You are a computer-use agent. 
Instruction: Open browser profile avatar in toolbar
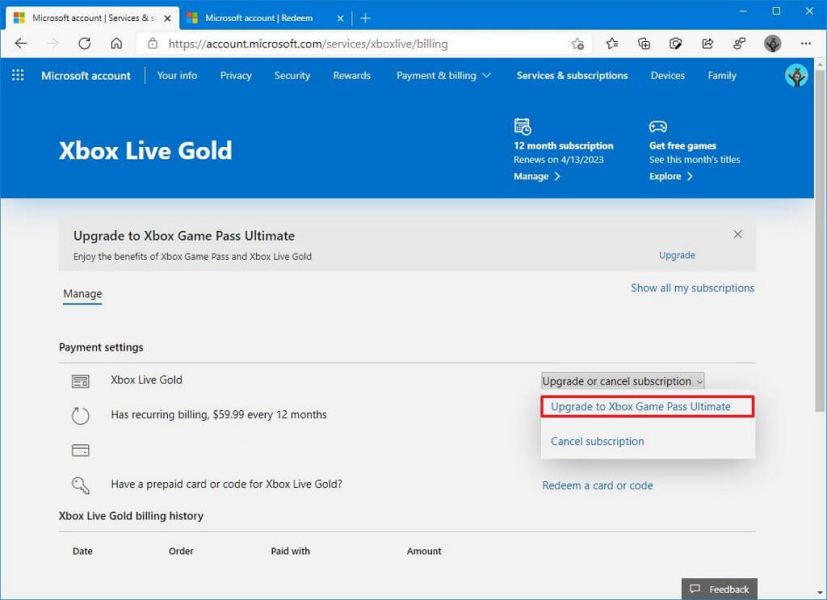coord(773,44)
